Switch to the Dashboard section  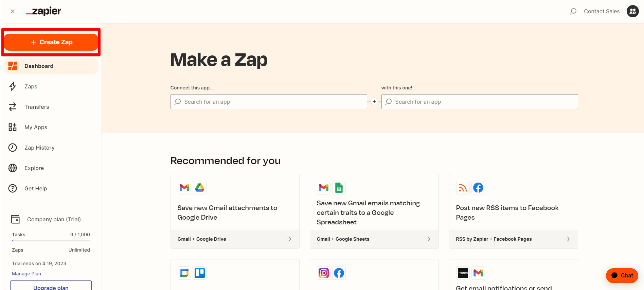click(x=39, y=66)
